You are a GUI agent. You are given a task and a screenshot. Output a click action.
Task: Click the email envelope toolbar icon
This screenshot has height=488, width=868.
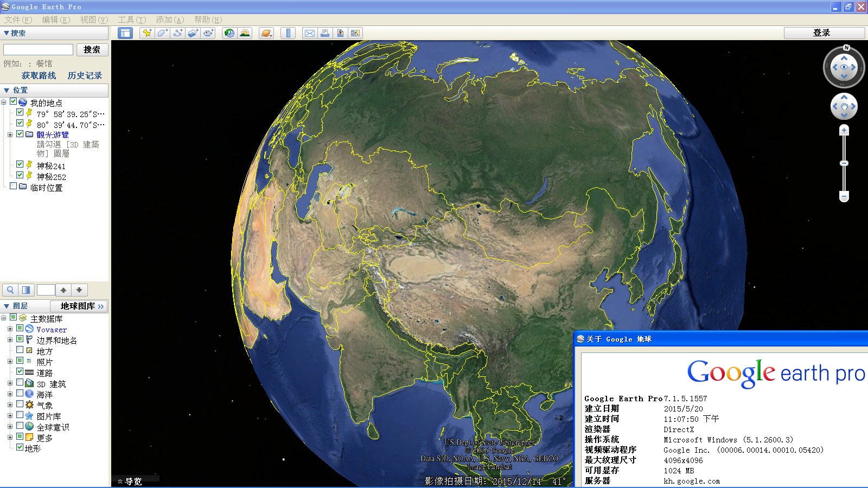coord(309,33)
